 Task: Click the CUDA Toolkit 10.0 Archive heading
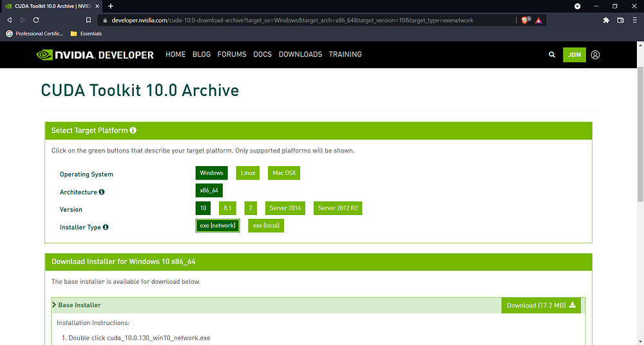click(x=140, y=90)
